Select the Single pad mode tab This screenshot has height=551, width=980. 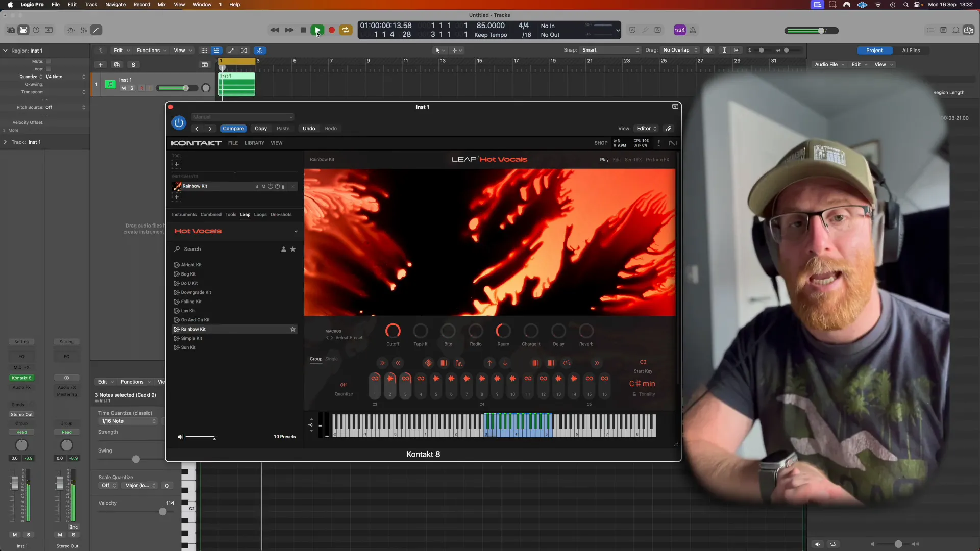pyautogui.click(x=332, y=359)
